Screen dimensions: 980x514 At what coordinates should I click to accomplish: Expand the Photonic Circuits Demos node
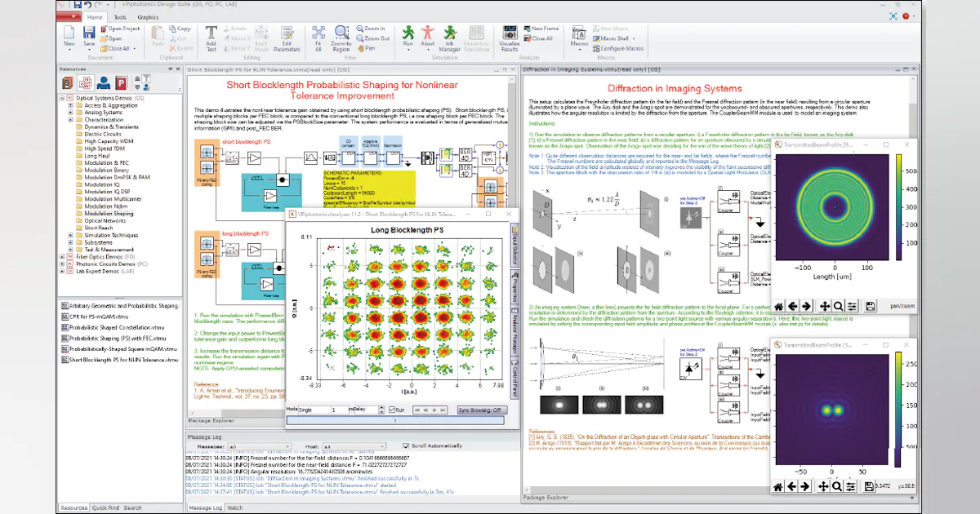point(63,264)
